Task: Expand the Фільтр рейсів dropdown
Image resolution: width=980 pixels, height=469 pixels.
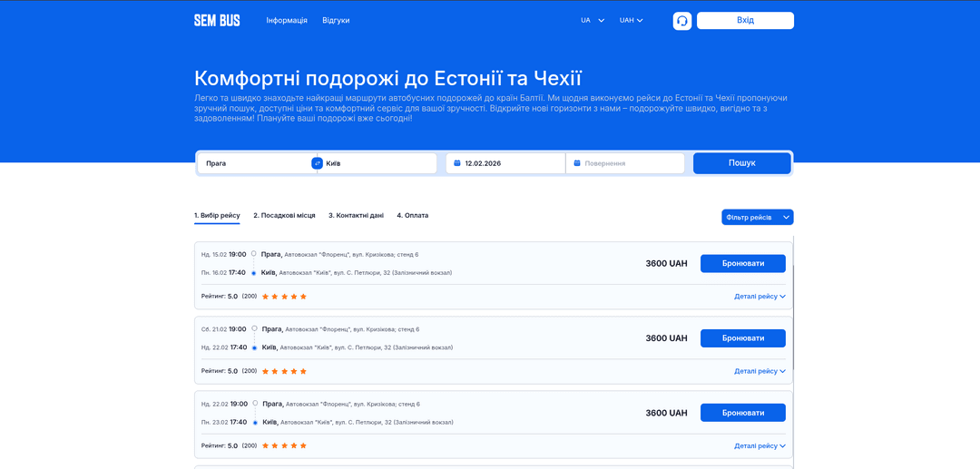Action: point(757,218)
